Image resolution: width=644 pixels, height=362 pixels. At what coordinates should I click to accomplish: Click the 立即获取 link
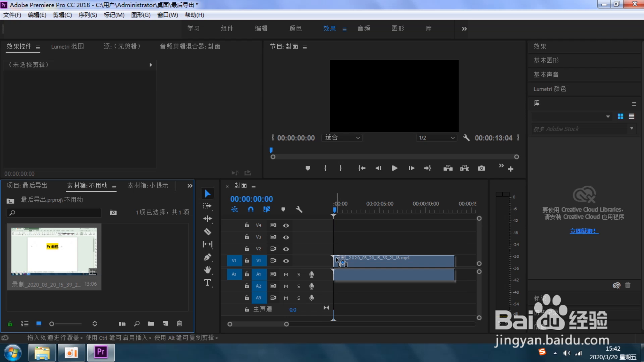584,231
